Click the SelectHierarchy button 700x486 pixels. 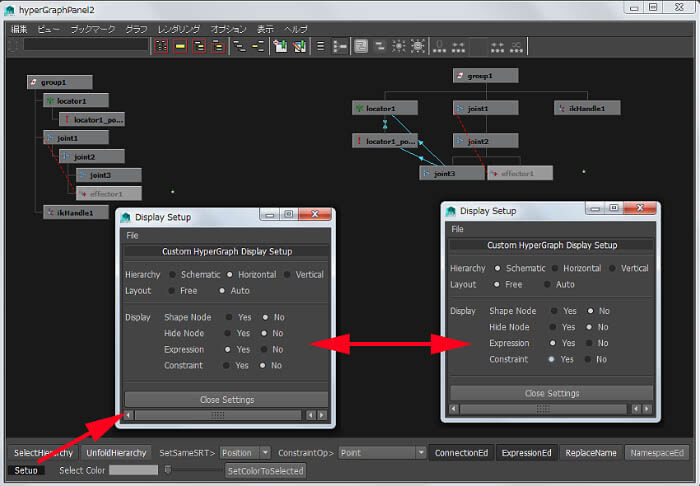(x=43, y=453)
